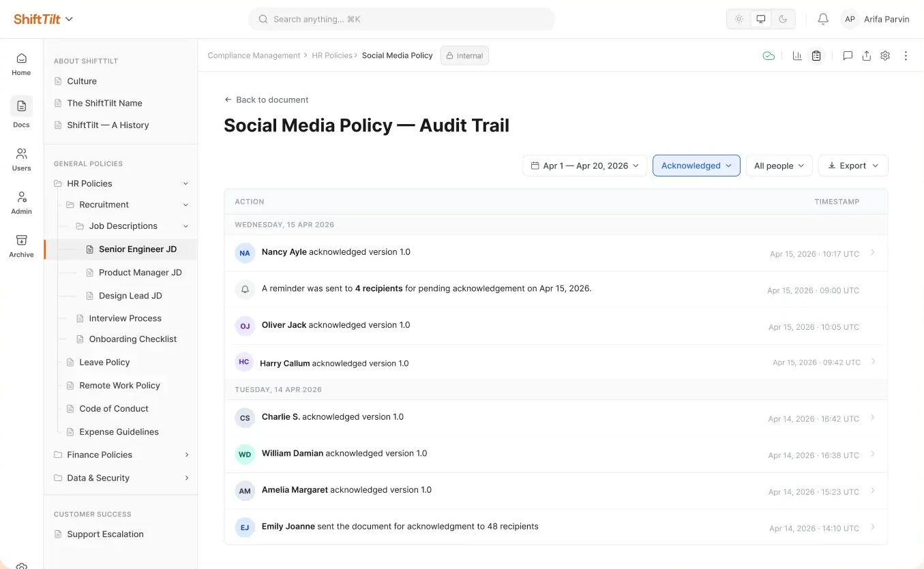Screen dimensions: 924x569
Task: Open the Admin section in the sidebar
Action: [21, 202]
